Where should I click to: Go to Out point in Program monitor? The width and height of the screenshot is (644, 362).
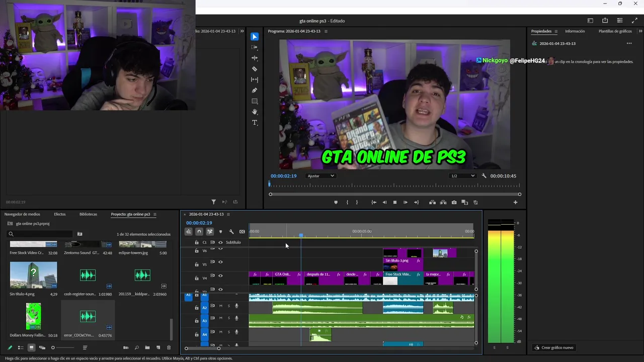pos(416,202)
